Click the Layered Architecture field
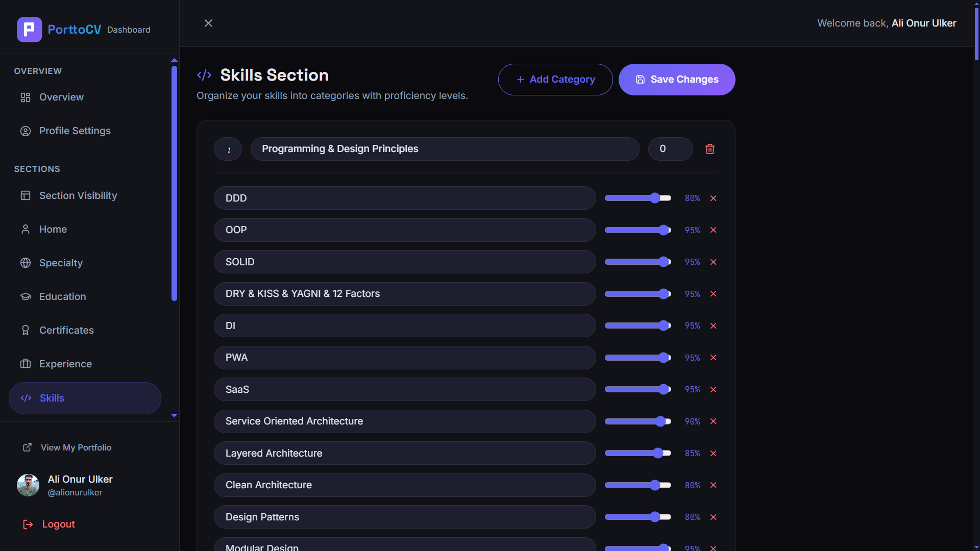980x551 pixels. pos(405,453)
